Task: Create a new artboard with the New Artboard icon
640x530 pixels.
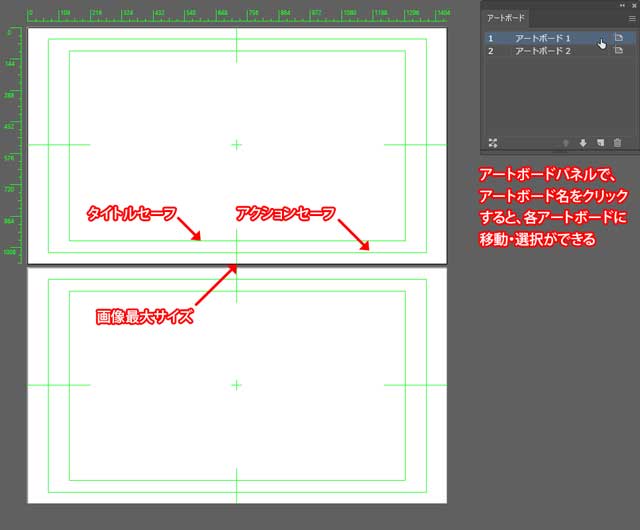Action: tap(600, 143)
